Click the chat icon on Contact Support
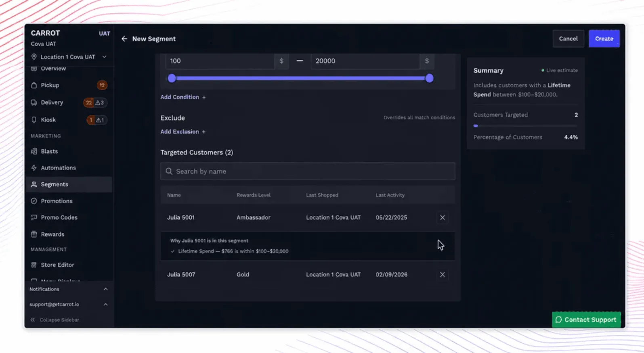 pyautogui.click(x=558, y=320)
